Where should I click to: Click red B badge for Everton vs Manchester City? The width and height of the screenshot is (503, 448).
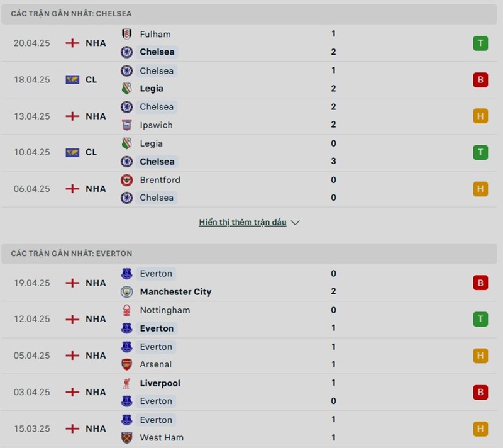(x=480, y=283)
